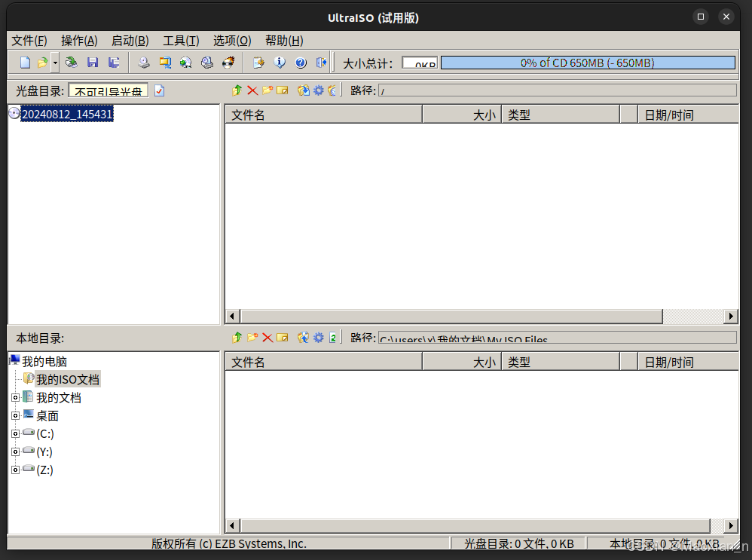Select 我的文档 in local tree
The image size is (752, 560).
point(59,398)
